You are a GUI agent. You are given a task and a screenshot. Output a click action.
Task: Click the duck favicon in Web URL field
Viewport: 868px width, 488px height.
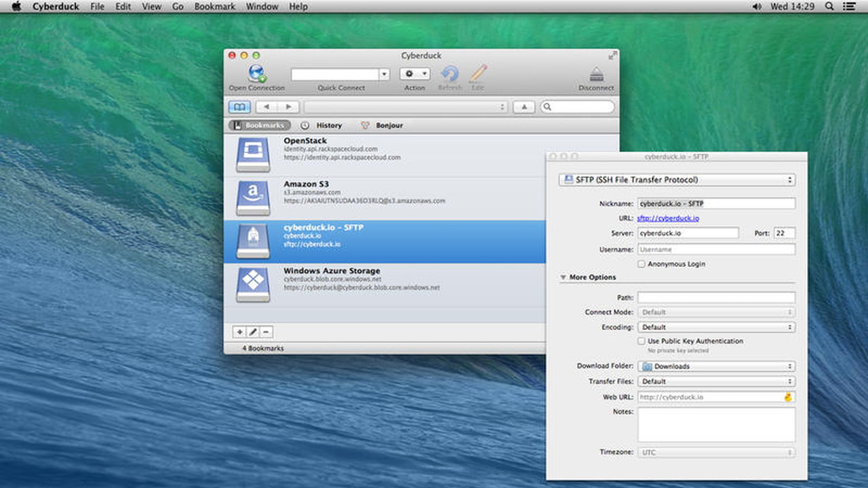(788, 397)
